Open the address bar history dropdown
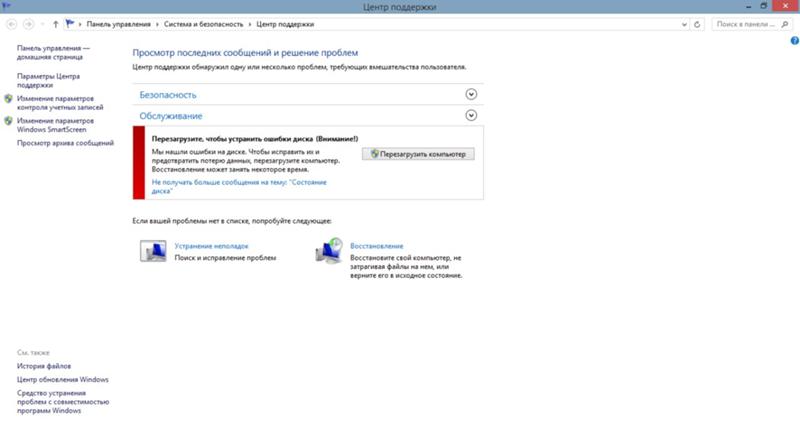The width and height of the screenshot is (800, 426). tap(684, 24)
